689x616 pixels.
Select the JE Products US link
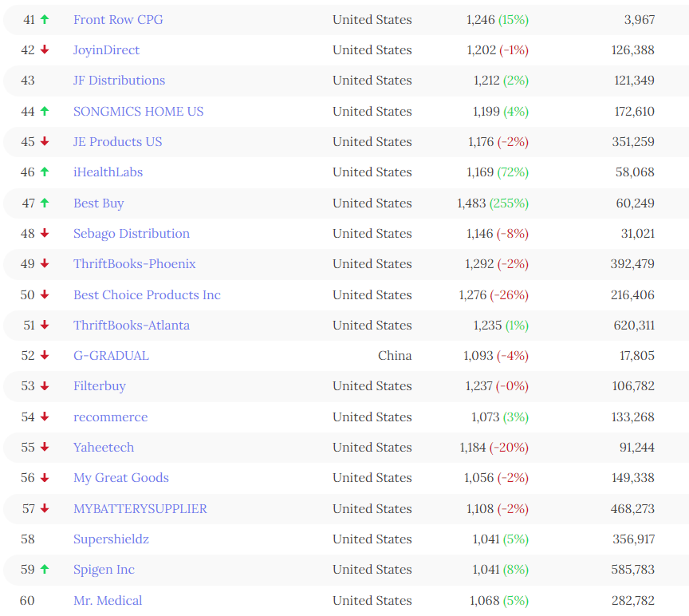pos(118,141)
